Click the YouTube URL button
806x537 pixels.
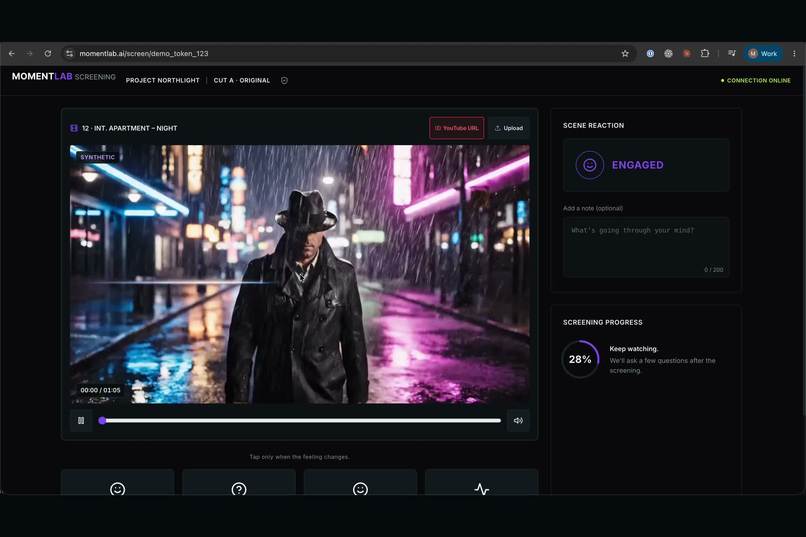(456, 128)
